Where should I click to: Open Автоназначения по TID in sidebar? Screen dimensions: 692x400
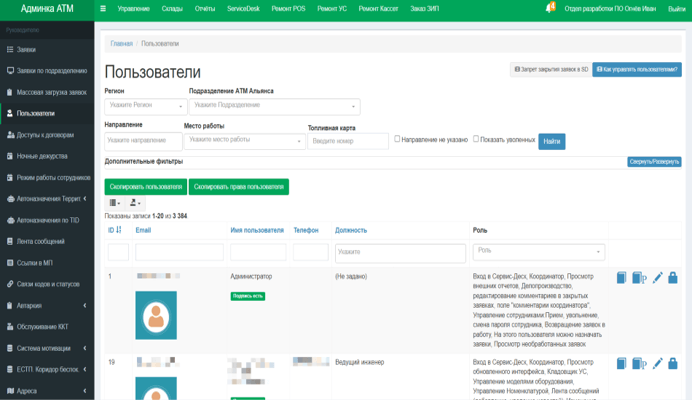(47, 220)
